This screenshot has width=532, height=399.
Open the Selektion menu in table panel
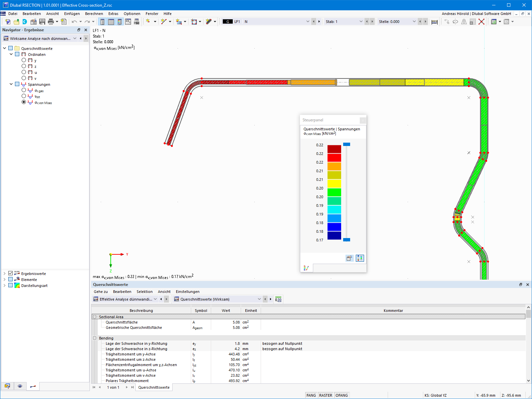[x=145, y=292]
